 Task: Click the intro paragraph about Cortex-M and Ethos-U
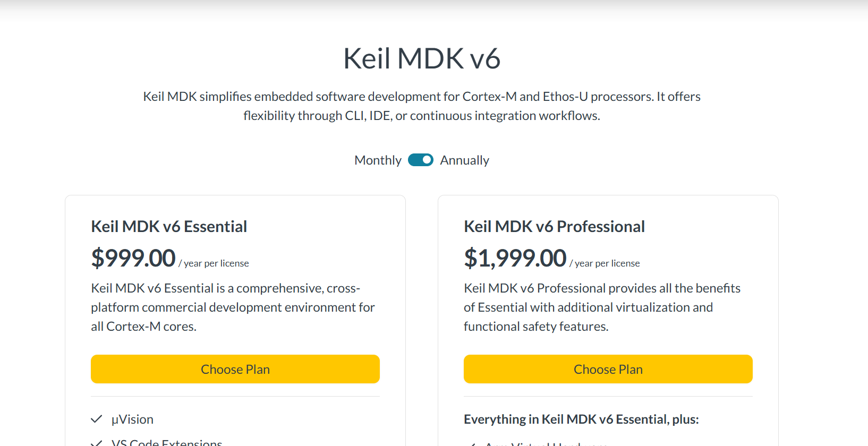click(422, 106)
